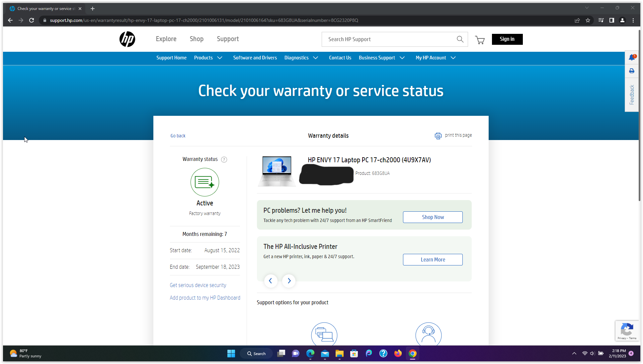The width and height of the screenshot is (643, 364).
Task: Open the notification bell with badge
Action: (x=632, y=57)
